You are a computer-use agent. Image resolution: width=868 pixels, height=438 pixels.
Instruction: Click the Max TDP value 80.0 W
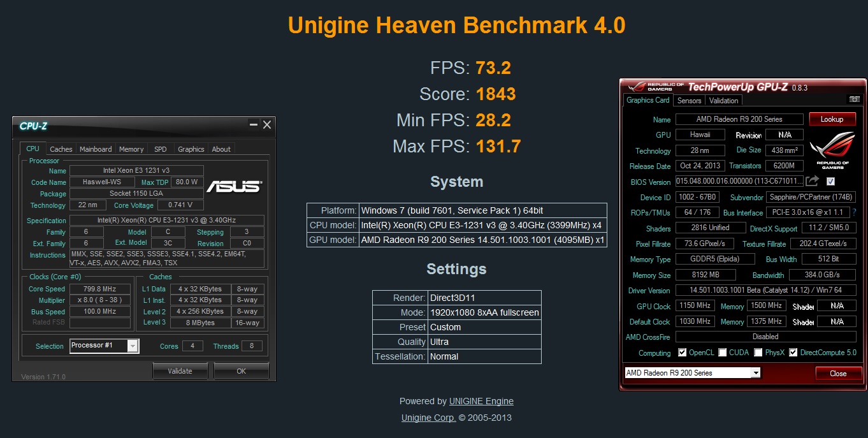[x=187, y=182]
